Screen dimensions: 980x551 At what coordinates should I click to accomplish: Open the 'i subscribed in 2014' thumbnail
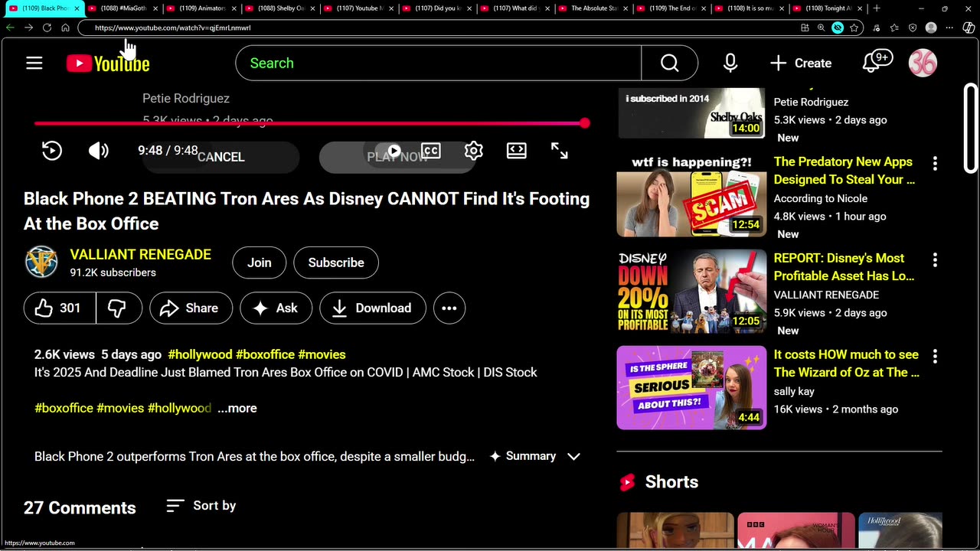[691, 112]
